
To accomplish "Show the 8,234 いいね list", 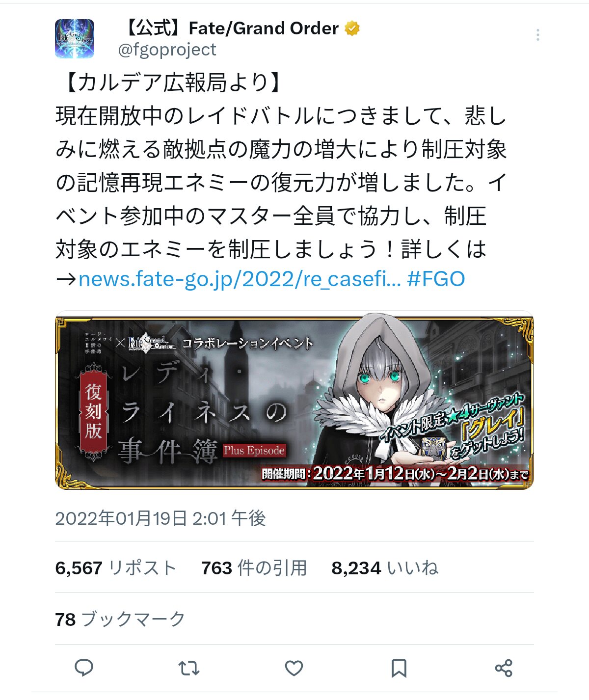I will pyautogui.click(x=385, y=568).
